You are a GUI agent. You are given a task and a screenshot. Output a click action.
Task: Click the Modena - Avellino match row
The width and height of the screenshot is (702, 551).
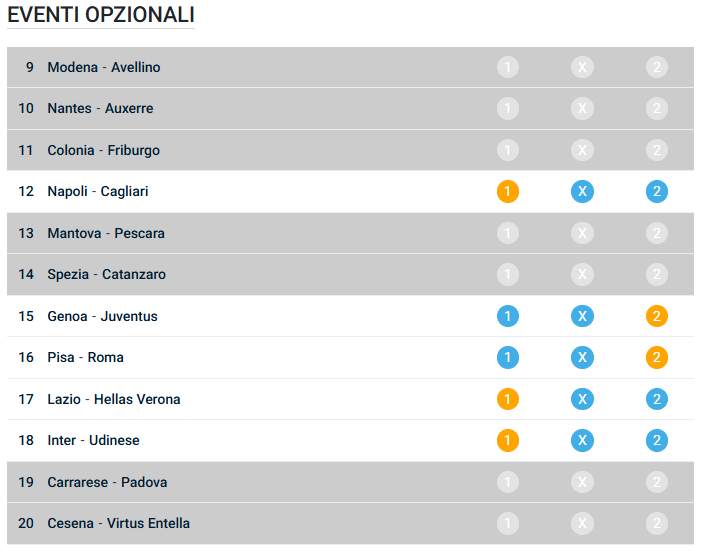tap(104, 67)
